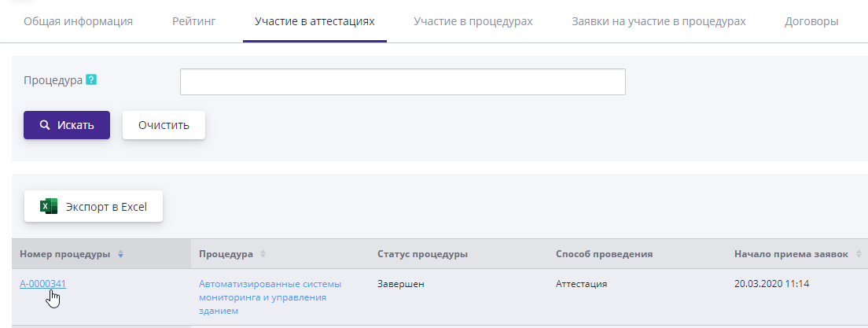Screen dimensions: 868x328
Task: Sort by Начало приема заявок using its arrows
Action: 859,254
